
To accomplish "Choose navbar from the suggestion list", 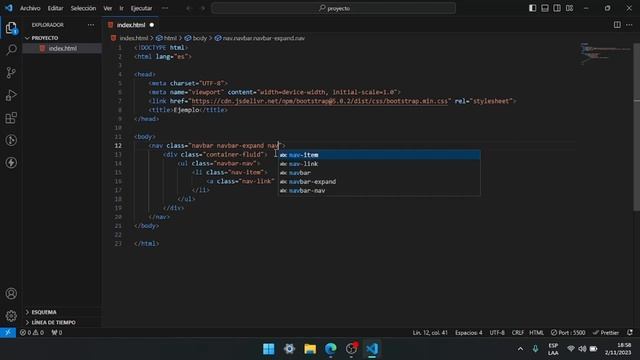I will click(379, 173).
